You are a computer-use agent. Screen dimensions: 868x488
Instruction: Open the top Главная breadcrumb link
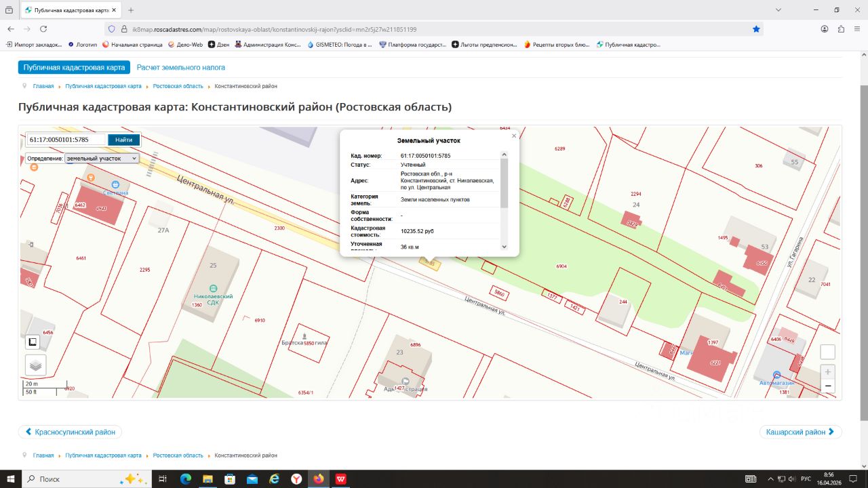[x=43, y=86]
